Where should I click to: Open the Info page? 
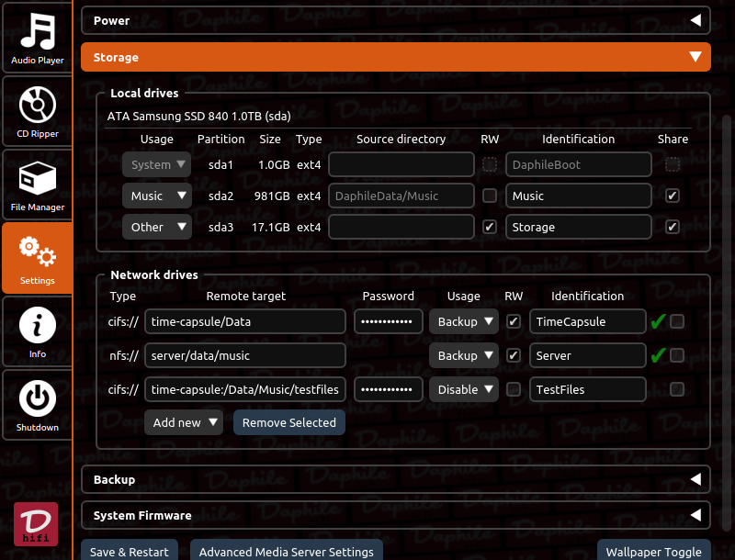pyautogui.click(x=38, y=331)
